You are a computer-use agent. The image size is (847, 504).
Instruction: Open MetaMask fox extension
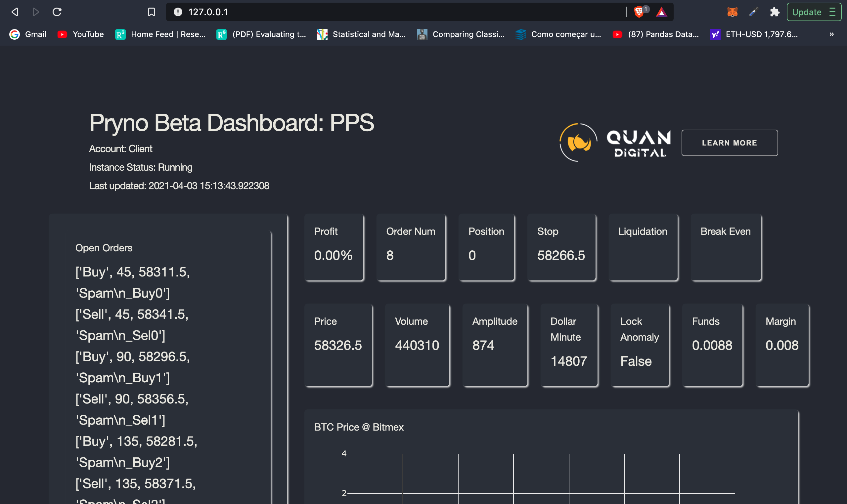732,12
